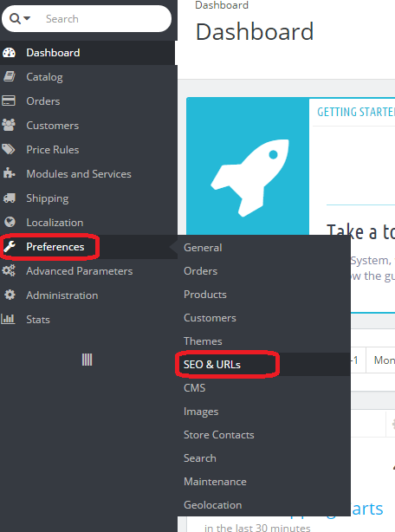This screenshot has width=395, height=532.
Task: Click the Dashboard breadcrumb link
Action: 222,5
